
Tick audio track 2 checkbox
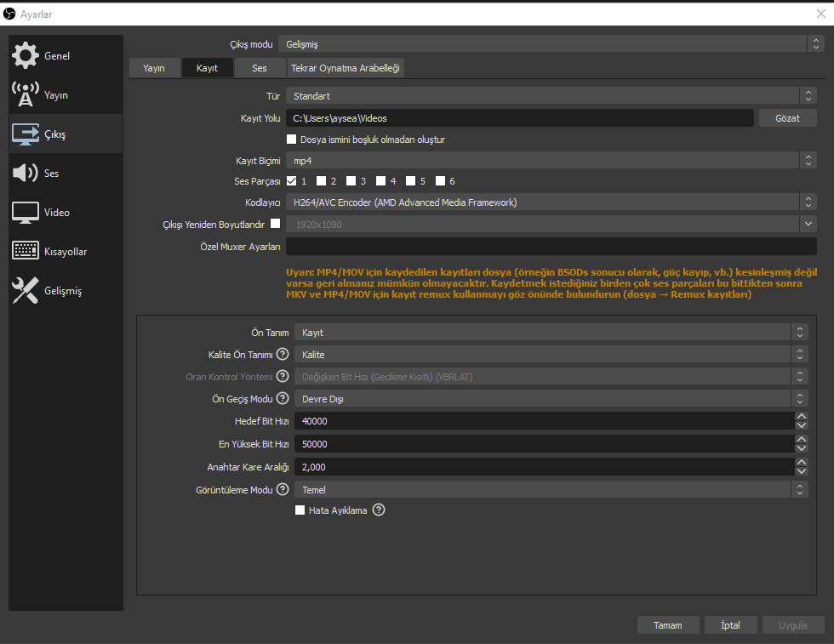(322, 181)
